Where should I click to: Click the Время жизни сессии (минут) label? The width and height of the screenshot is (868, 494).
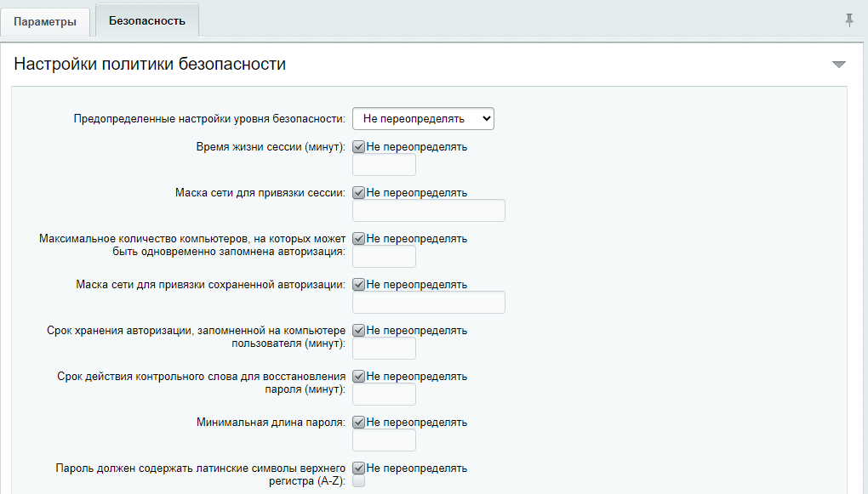[271, 147]
